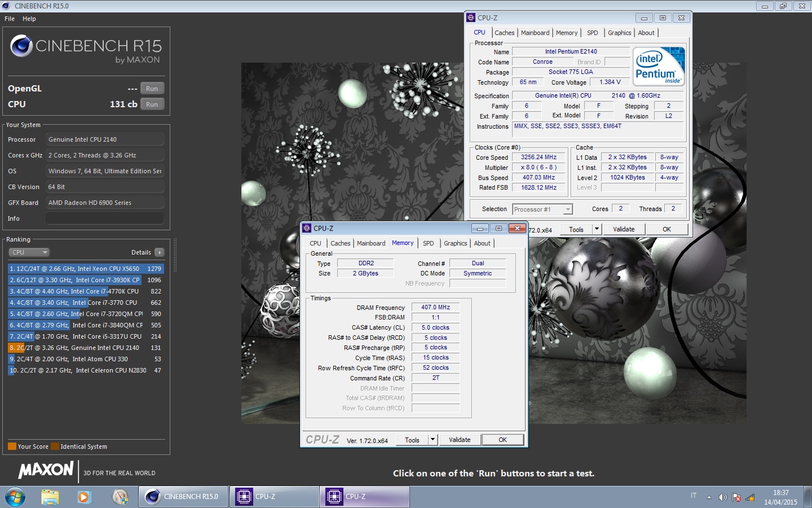The image size is (812, 508).
Task: Open Tools dropdown arrow in front CPU-Z
Action: 433,440
